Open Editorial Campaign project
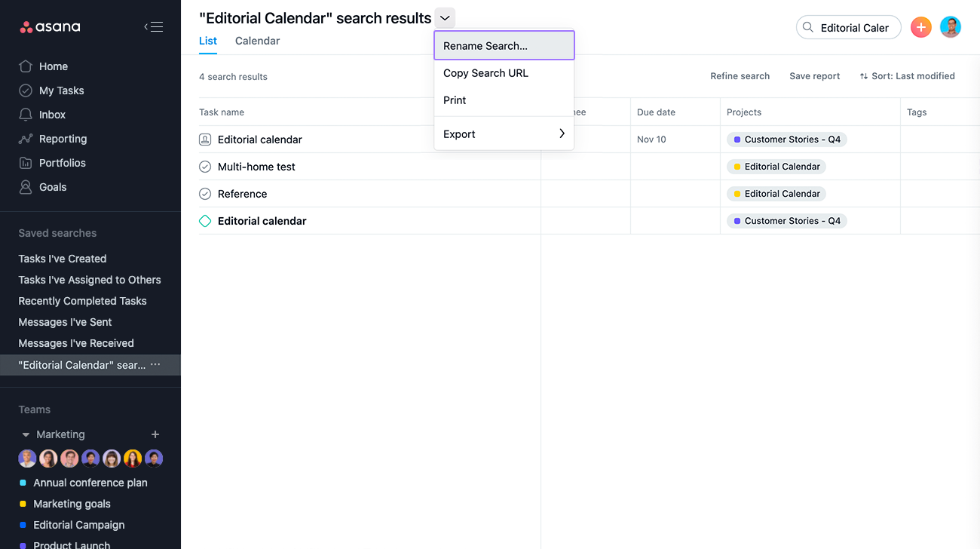Screen dimensions: 980x549 click(x=79, y=525)
